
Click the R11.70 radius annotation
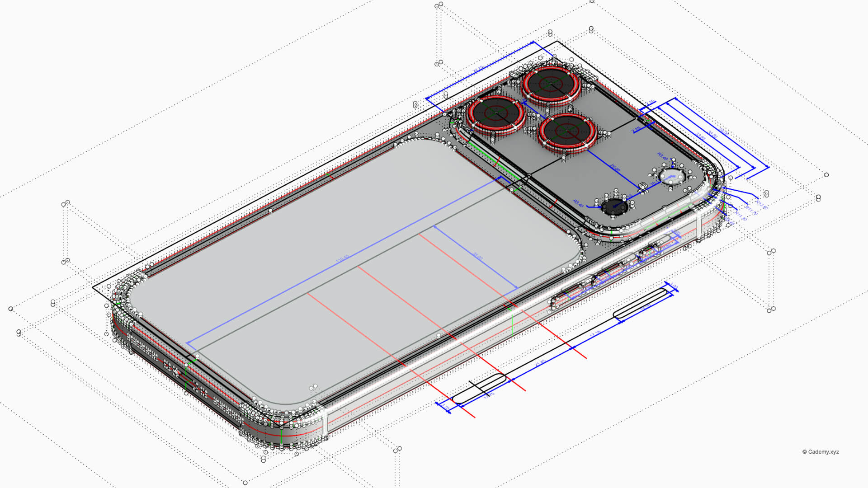click(751, 210)
